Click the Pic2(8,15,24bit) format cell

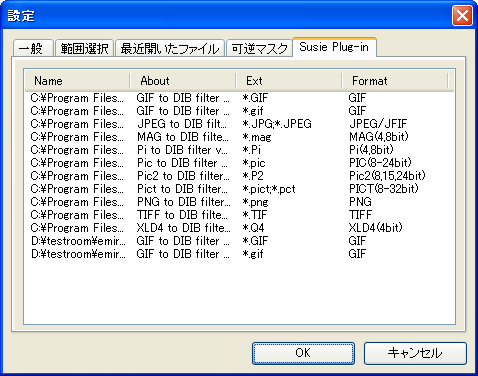(x=387, y=176)
